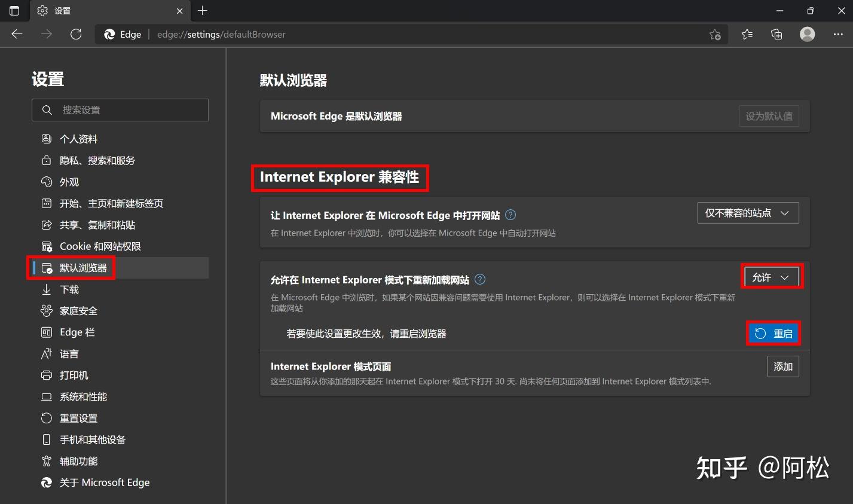Refresh the settings page
Screen dimensions: 853x504
coord(76,34)
